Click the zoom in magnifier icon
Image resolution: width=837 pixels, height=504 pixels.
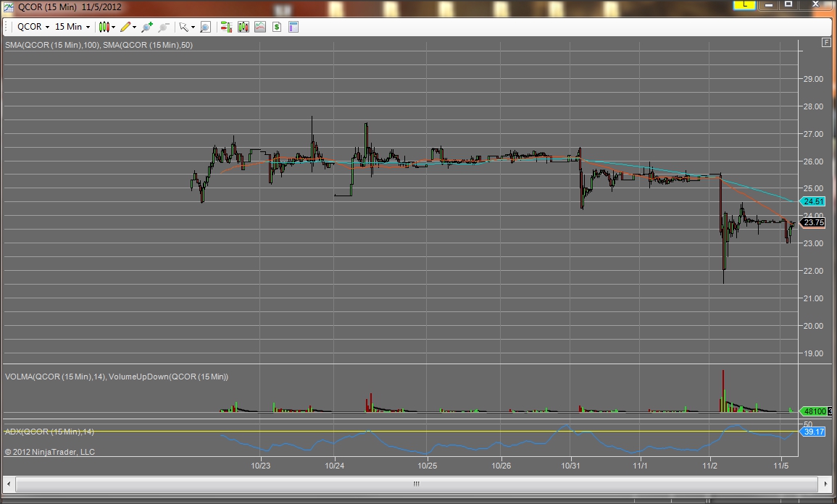[x=147, y=27]
